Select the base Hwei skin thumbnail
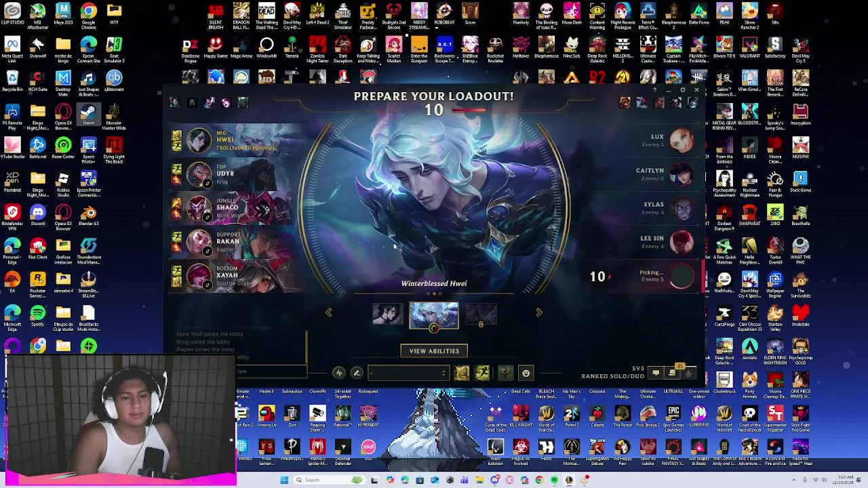The height and width of the screenshot is (488, 868). point(387,314)
